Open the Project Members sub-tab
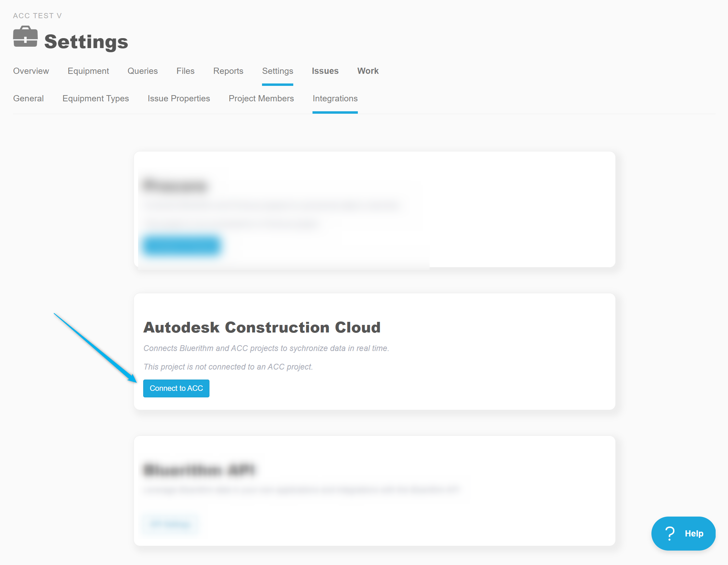This screenshot has height=565, width=728. [x=261, y=99]
